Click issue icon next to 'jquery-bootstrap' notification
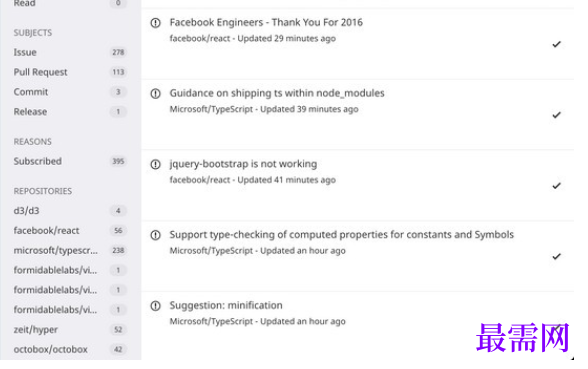The width and height of the screenshot is (588, 369). coord(155,164)
